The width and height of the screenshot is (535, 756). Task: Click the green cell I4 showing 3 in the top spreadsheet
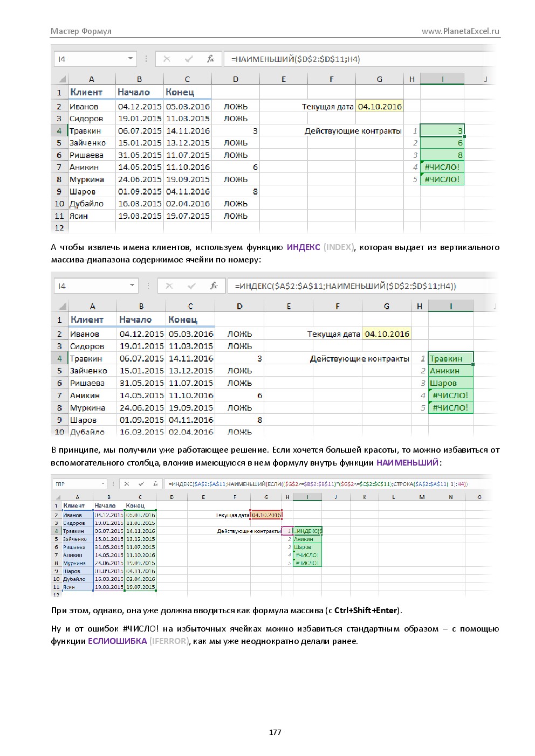point(442,131)
